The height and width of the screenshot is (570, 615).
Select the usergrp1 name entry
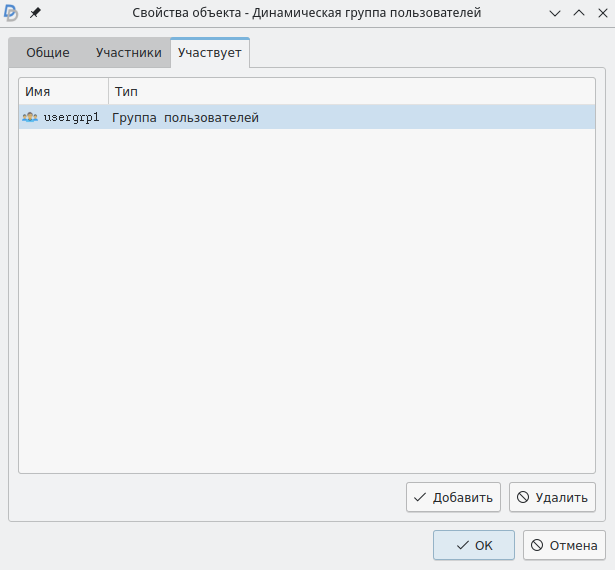[71, 117]
